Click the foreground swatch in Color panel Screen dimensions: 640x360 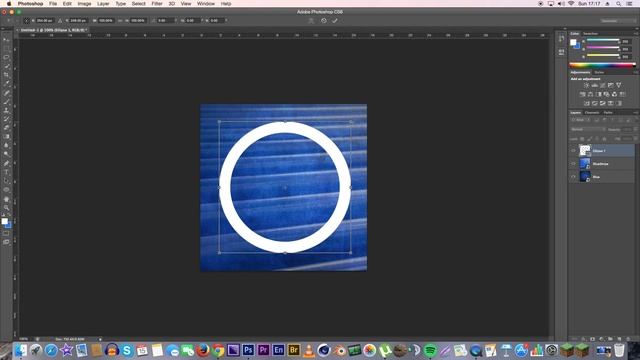click(x=573, y=42)
